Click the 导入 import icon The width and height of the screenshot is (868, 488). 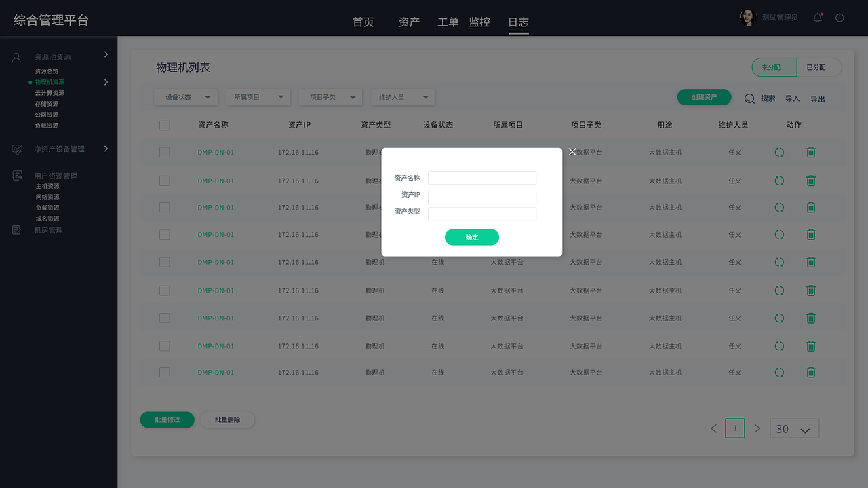792,98
